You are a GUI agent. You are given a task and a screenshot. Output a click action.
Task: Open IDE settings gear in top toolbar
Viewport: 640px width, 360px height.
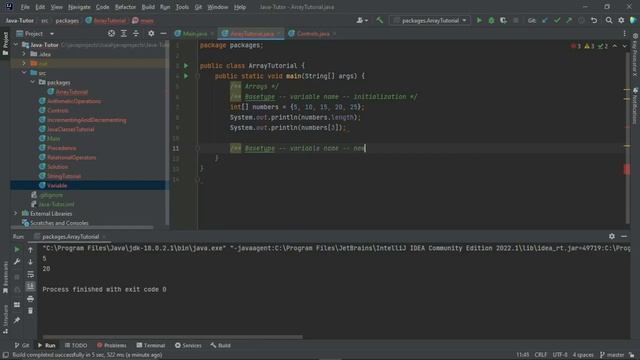621,20
